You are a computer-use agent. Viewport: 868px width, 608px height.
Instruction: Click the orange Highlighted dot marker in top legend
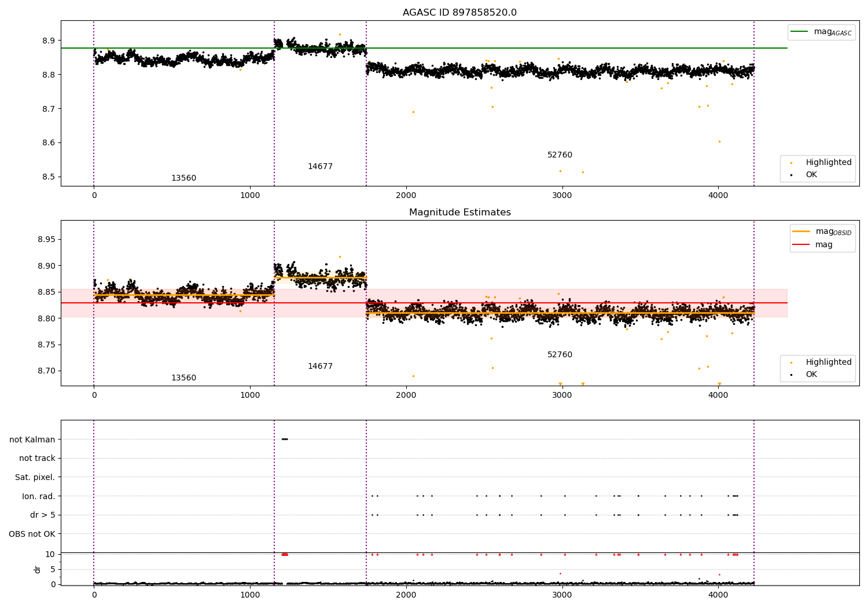pyautogui.click(x=791, y=163)
